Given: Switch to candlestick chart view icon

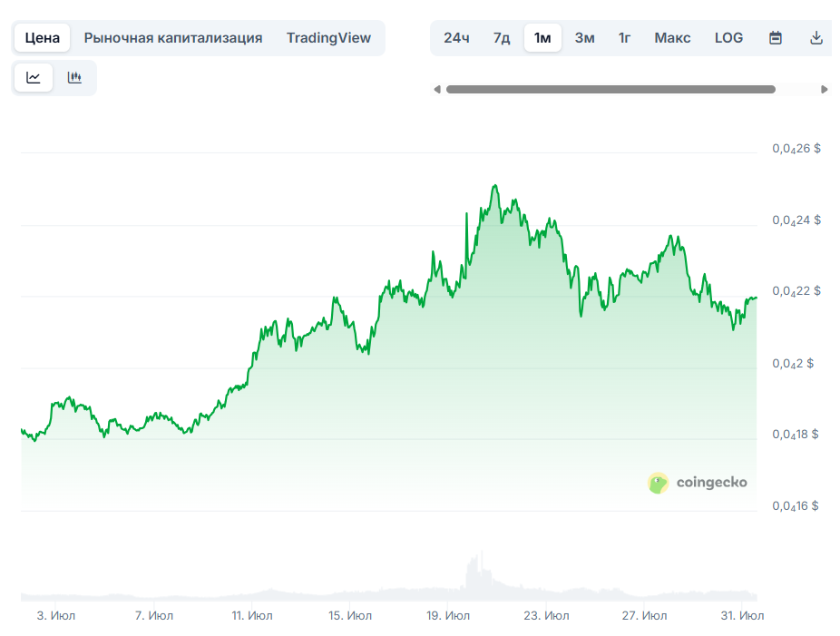Looking at the screenshot, I should [74, 78].
